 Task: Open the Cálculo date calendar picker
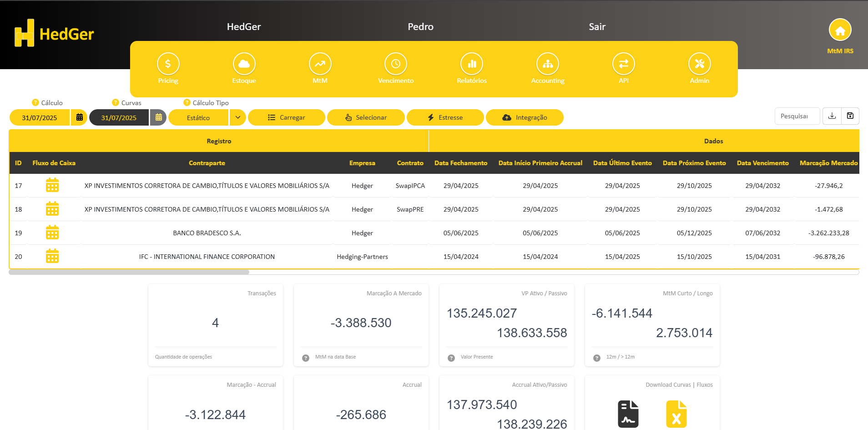79,117
